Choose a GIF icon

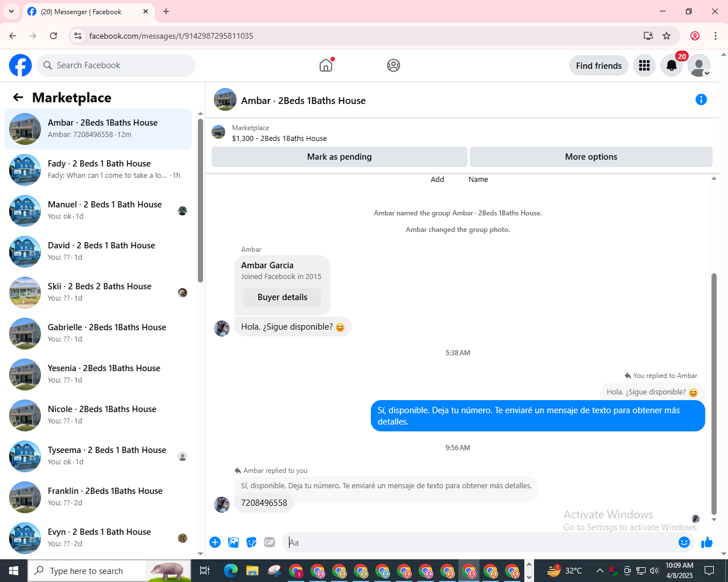(270, 542)
